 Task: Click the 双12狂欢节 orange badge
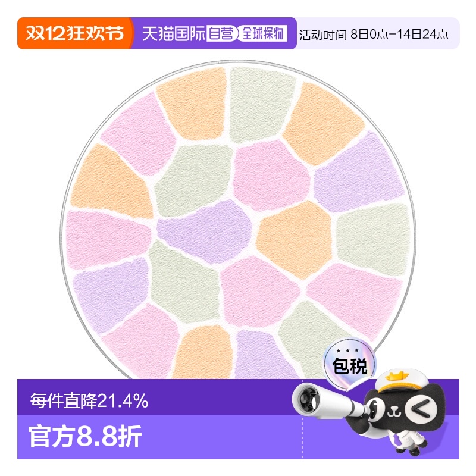click(x=74, y=33)
